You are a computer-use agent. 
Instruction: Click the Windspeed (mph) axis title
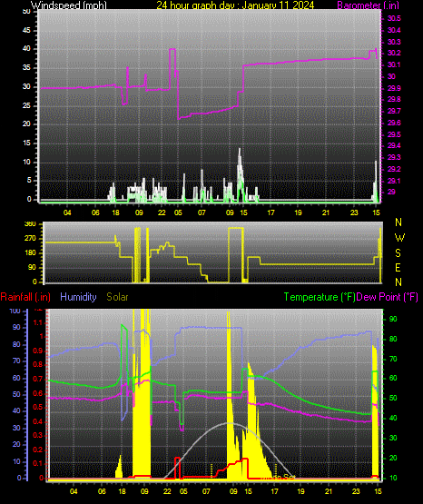click(69, 5)
